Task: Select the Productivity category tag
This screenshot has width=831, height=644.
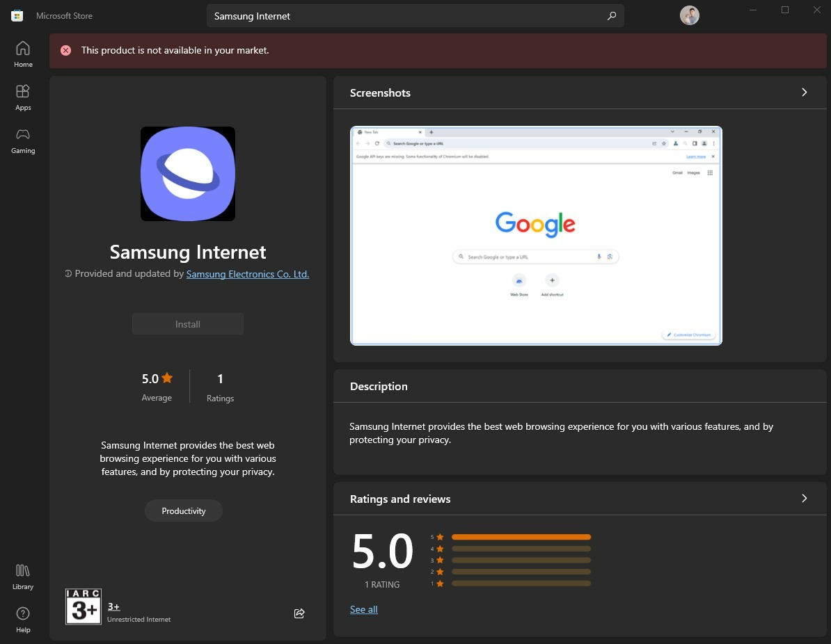Action: [x=184, y=511]
